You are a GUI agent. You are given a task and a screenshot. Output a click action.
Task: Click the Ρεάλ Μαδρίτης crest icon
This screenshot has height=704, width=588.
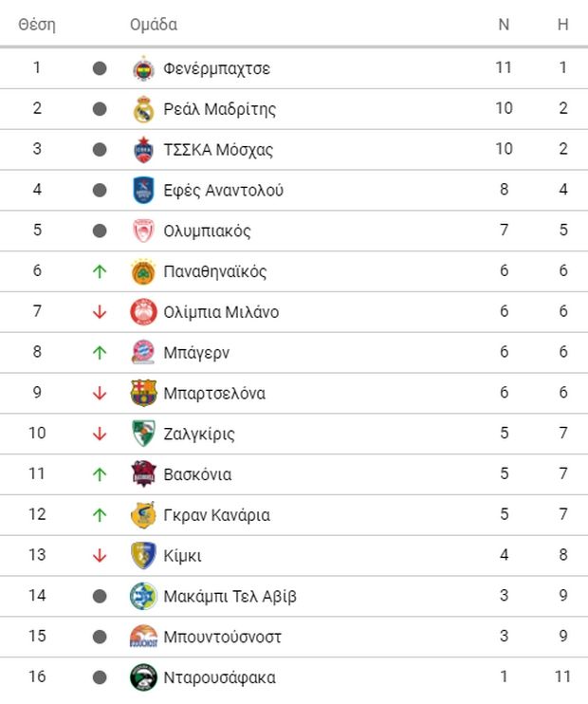tap(142, 109)
